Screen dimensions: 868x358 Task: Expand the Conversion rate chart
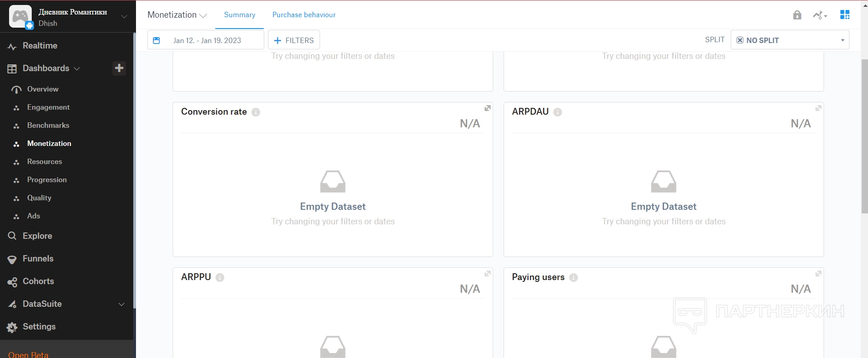[488, 108]
